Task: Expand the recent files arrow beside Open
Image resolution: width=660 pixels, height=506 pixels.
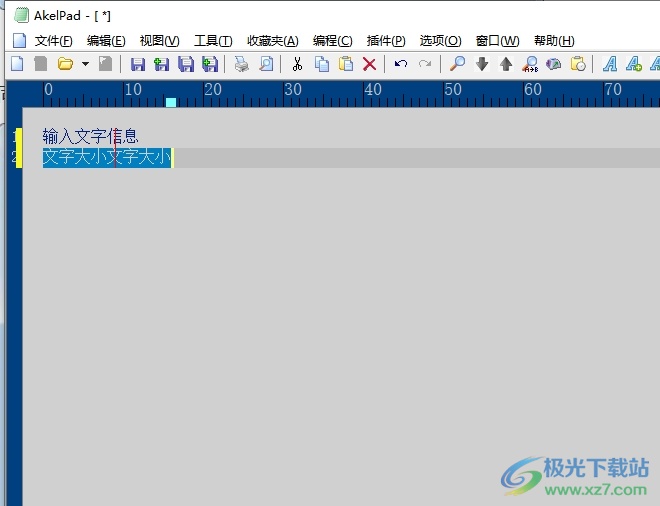Action: (x=85, y=64)
